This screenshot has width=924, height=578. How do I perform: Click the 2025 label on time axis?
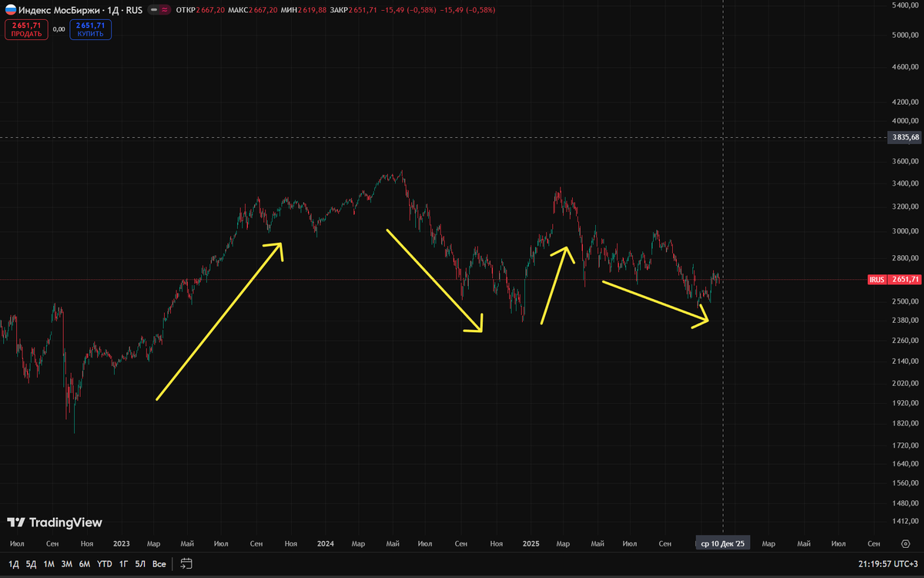[x=531, y=543]
